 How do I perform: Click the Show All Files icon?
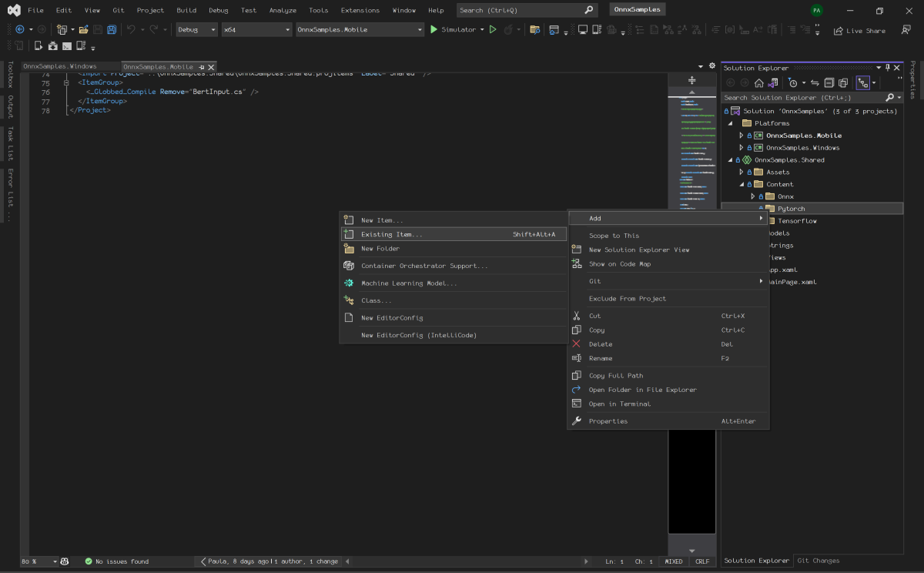843,82
